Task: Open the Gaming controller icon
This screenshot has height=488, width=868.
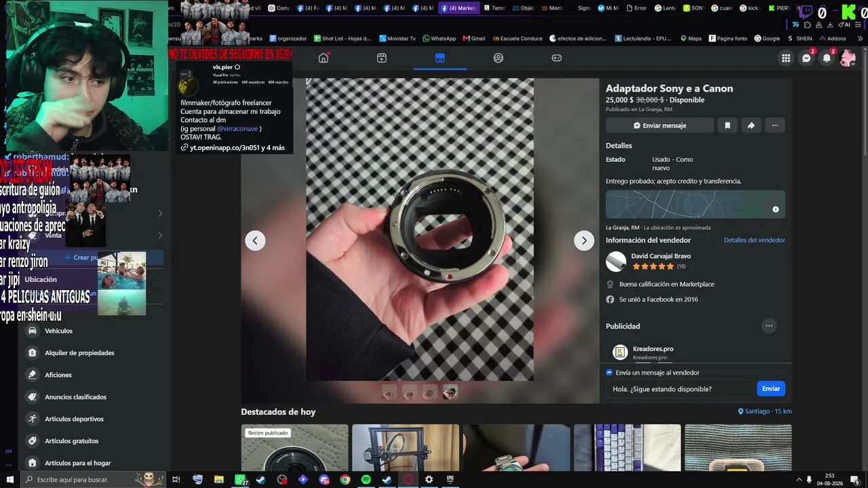Action: pyautogui.click(x=557, y=58)
